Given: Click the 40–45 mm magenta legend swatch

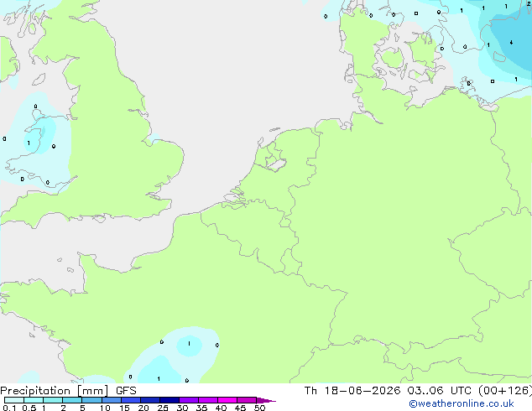Looking at the screenshot, I should click(227, 400).
